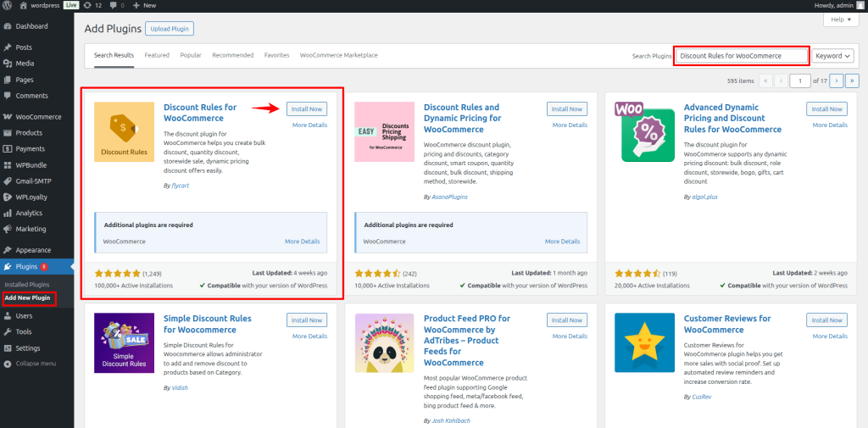868x428 pixels.
Task: Click the Appearance brush icon
Action: (x=8, y=250)
